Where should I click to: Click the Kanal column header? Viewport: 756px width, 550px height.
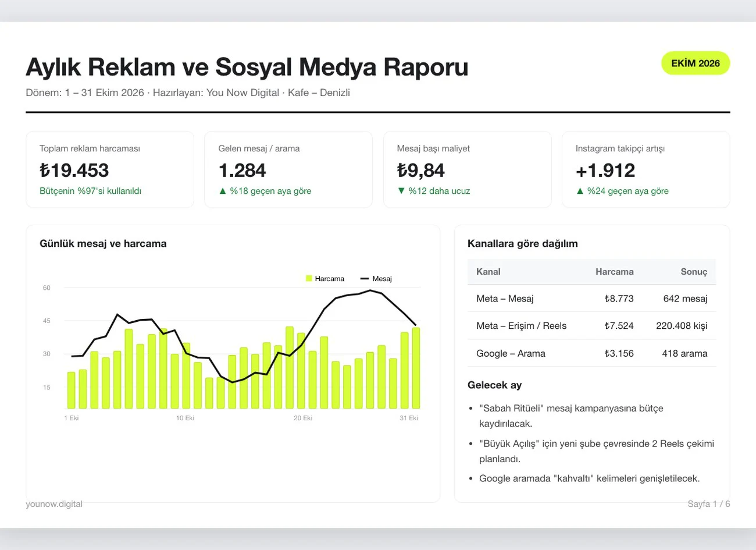pyautogui.click(x=488, y=272)
